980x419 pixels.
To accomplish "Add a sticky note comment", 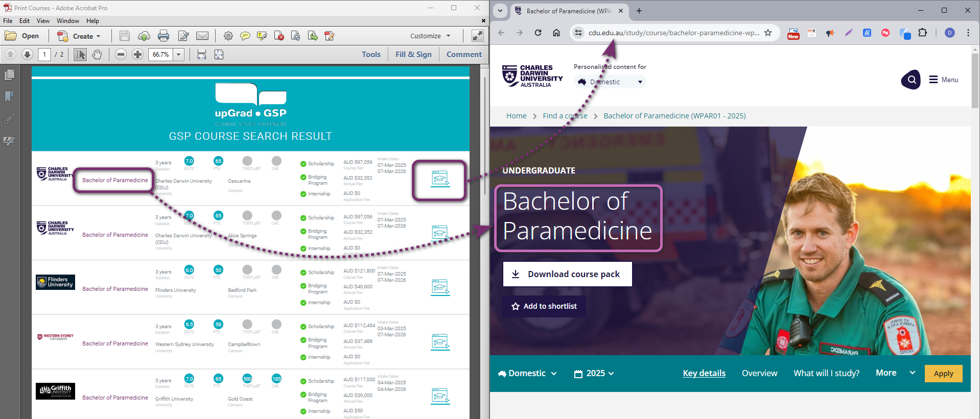I will [245, 36].
